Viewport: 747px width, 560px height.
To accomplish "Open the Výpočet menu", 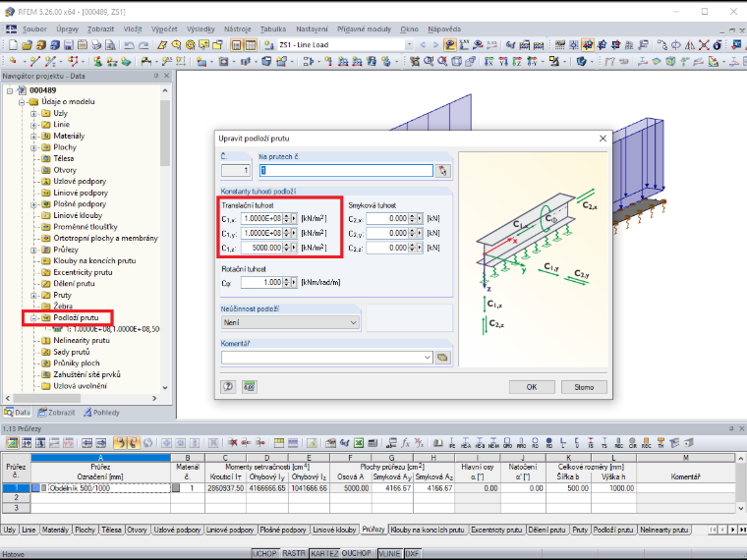I will pos(164,29).
